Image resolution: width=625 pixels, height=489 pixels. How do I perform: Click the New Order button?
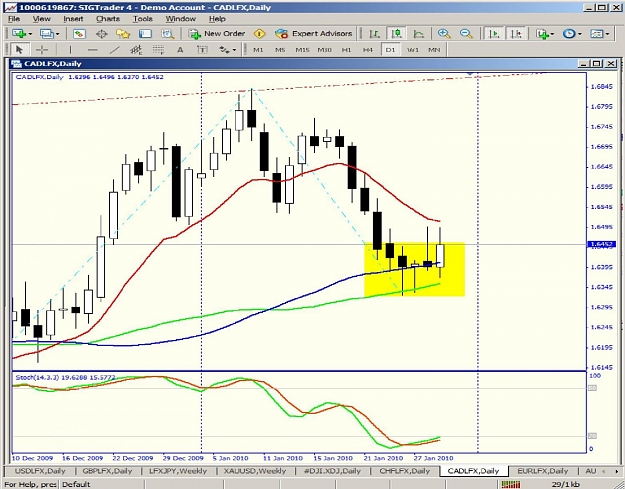tap(217, 34)
